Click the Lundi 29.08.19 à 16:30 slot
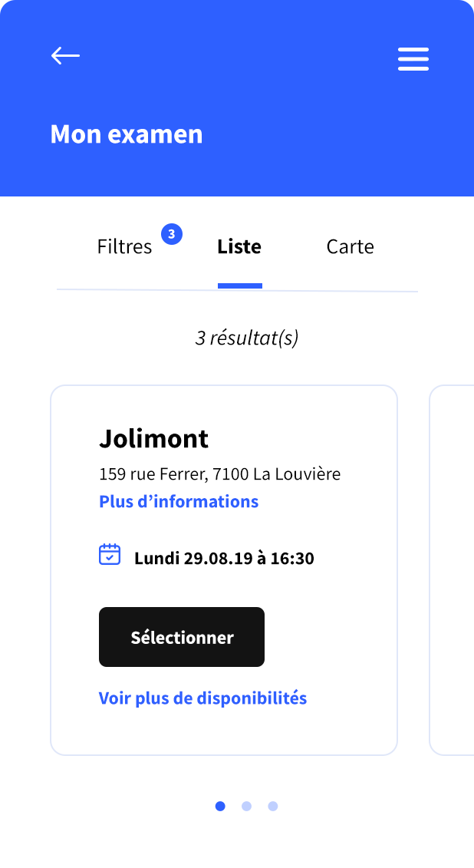The height and width of the screenshot is (868, 474). (x=224, y=558)
